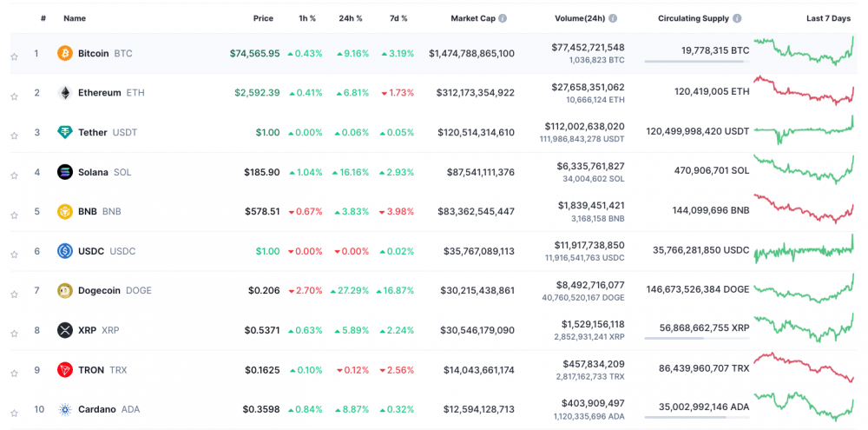Sort by the 7d % column header
This screenshot has width=868, height=430.
click(398, 18)
